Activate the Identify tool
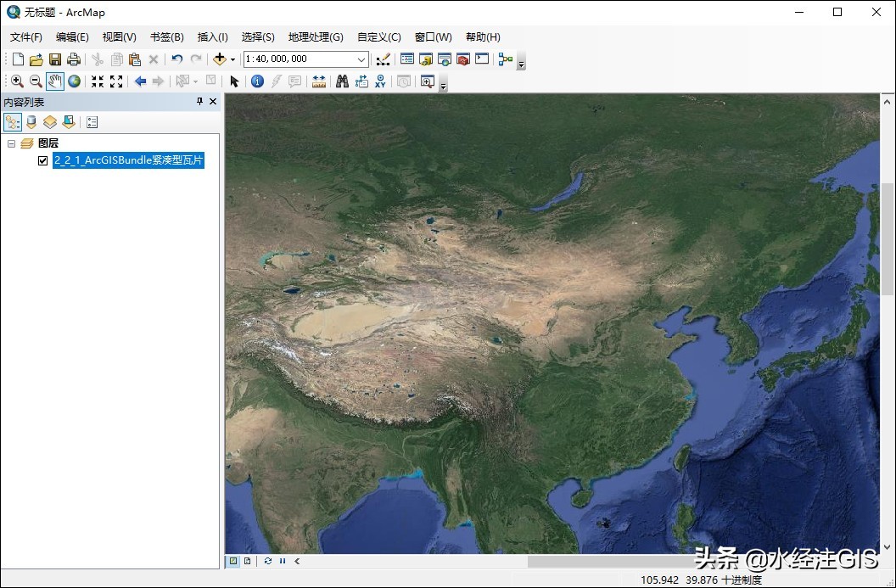The image size is (896, 588). (x=257, y=81)
